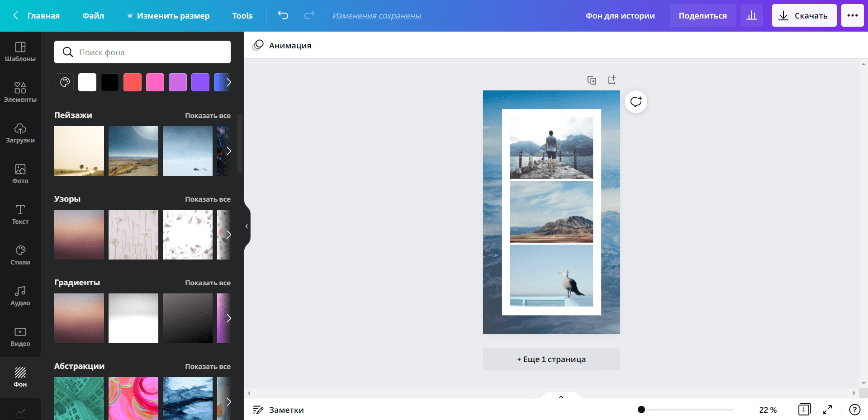Open the Elements panel in sidebar
868x420 pixels.
(x=20, y=92)
